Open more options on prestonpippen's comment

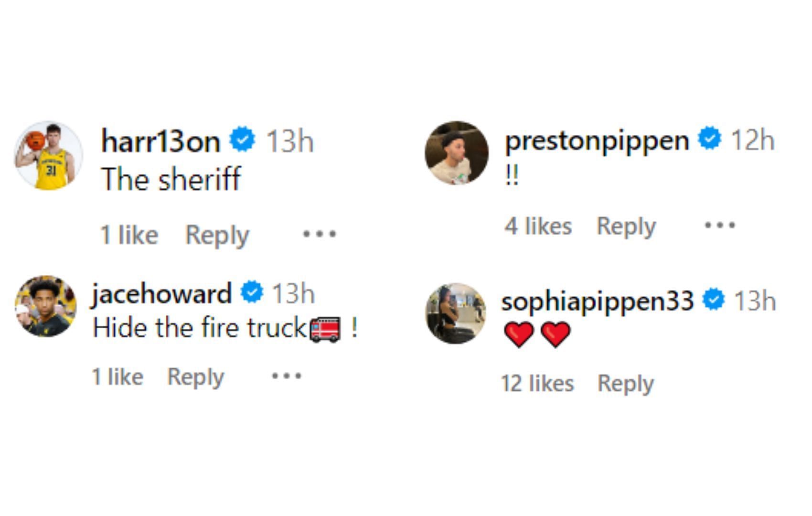coord(720,225)
